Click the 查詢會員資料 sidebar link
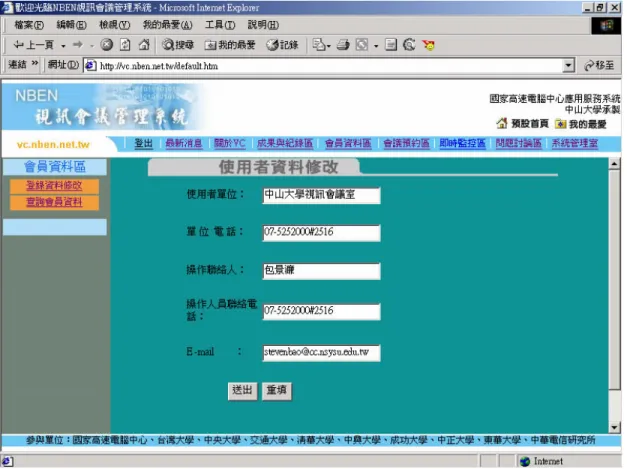Image resolution: width=627 pixels, height=469 pixels. pyautogui.click(x=54, y=202)
